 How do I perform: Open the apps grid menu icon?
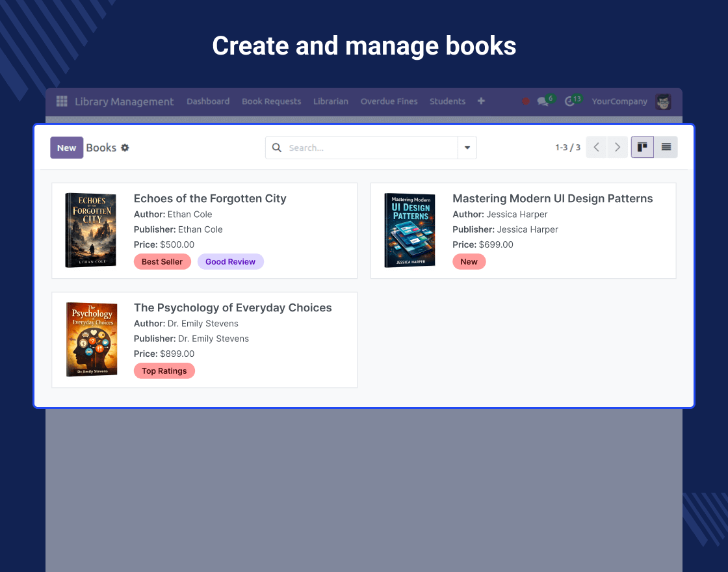pyautogui.click(x=62, y=101)
